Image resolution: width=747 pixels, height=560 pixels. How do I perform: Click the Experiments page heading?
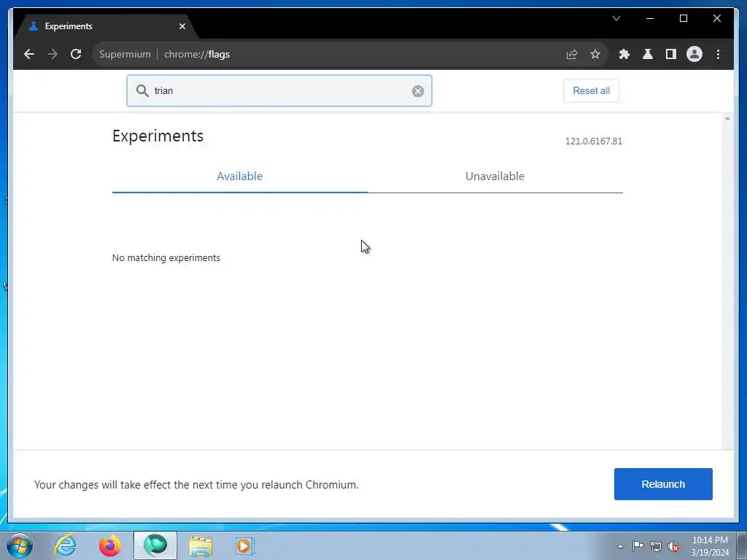tap(158, 136)
